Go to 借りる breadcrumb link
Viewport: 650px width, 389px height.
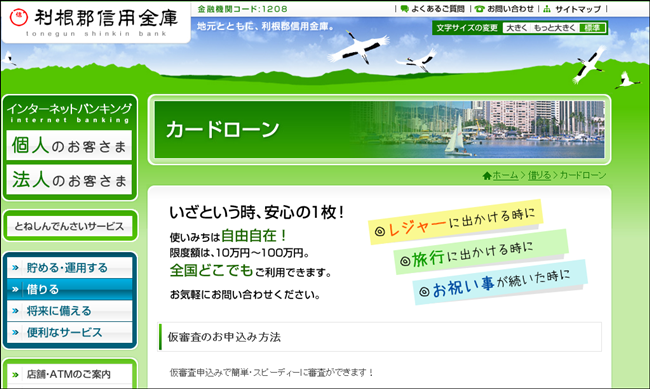(539, 175)
